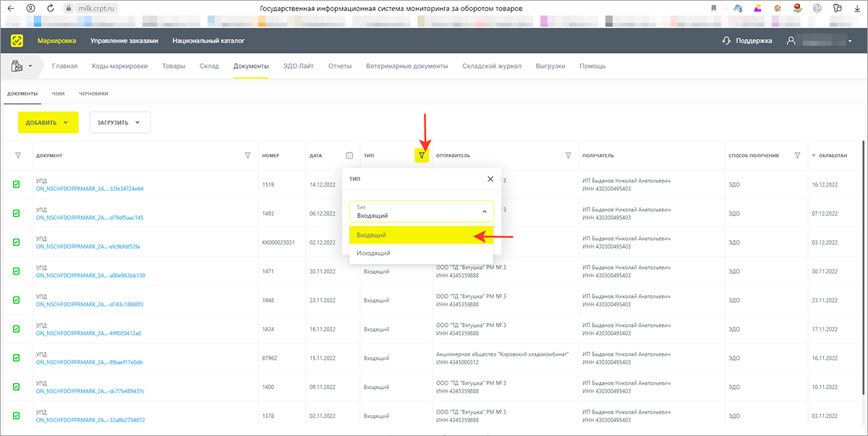The width and height of the screenshot is (868, 436).
Task: Open the Ветеринарные документы tab
Action: coord(407,67)
